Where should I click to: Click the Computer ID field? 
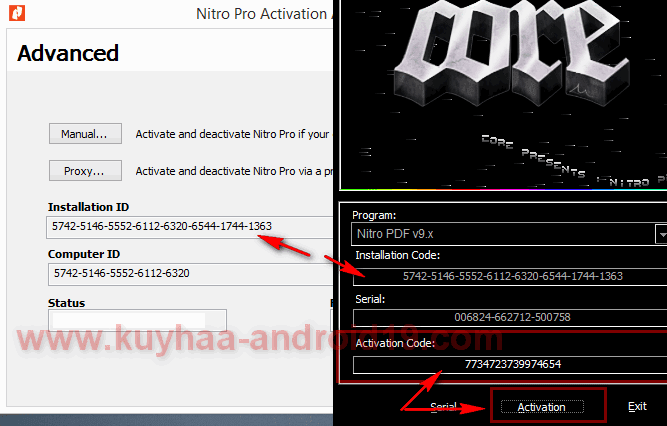point(191,274)
